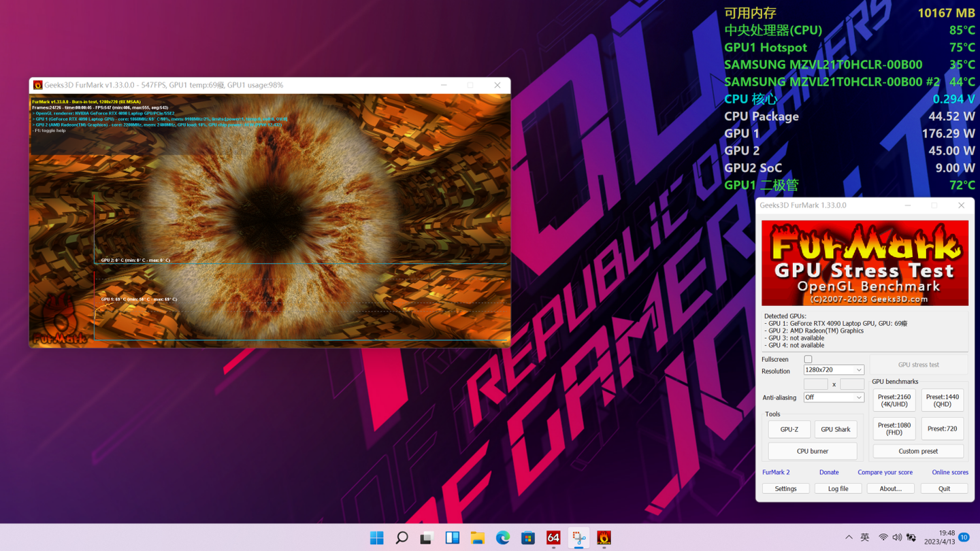The height and width of the screenshot is (551, 980).
Task: Open the Donate link
Action: click(x=829, y=472)
